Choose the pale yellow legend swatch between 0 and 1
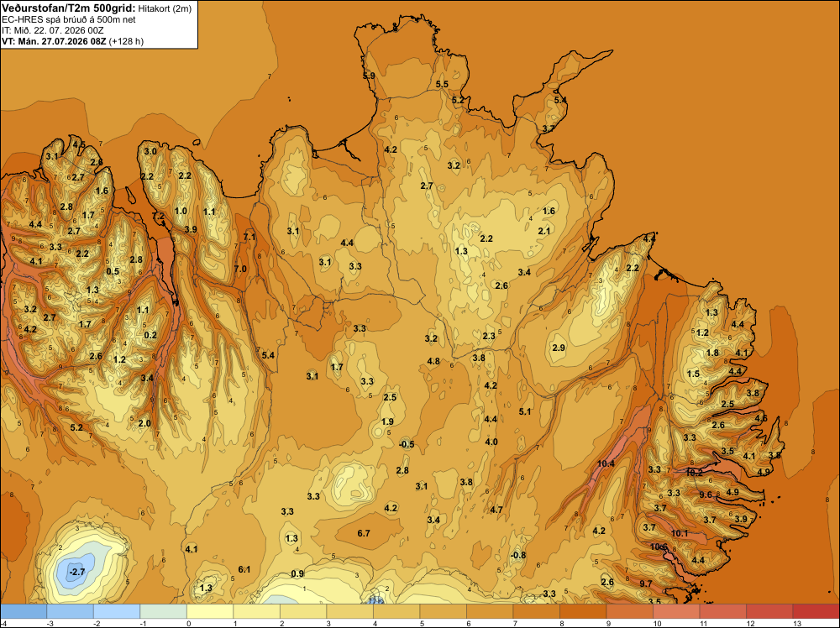 (x=210, y=611)
